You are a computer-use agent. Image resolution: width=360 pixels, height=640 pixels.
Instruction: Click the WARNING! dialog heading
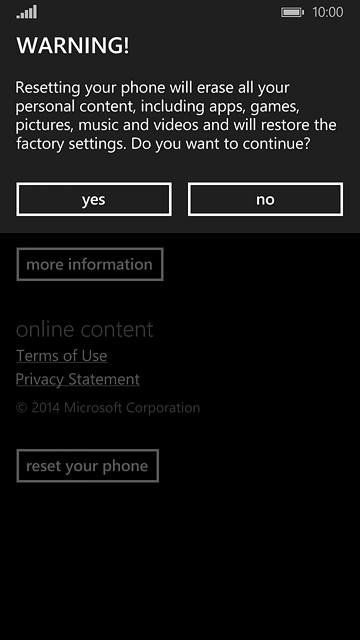coord(73,45)
